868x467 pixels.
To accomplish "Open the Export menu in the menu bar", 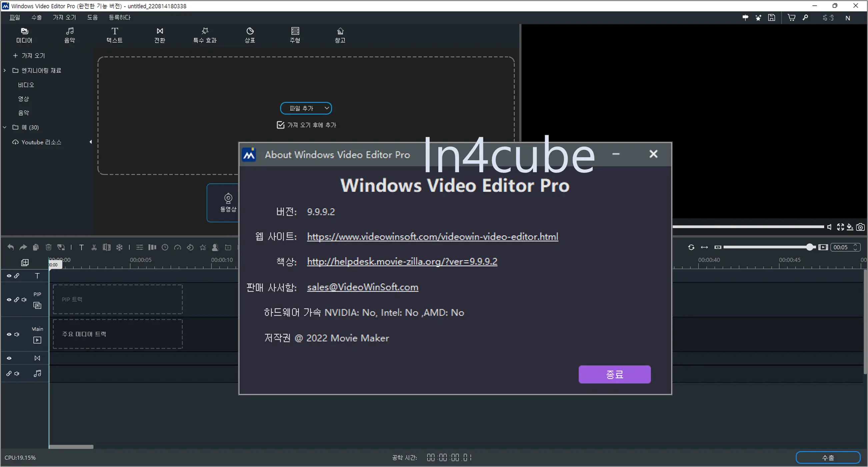I will click(x=36, y=17).
